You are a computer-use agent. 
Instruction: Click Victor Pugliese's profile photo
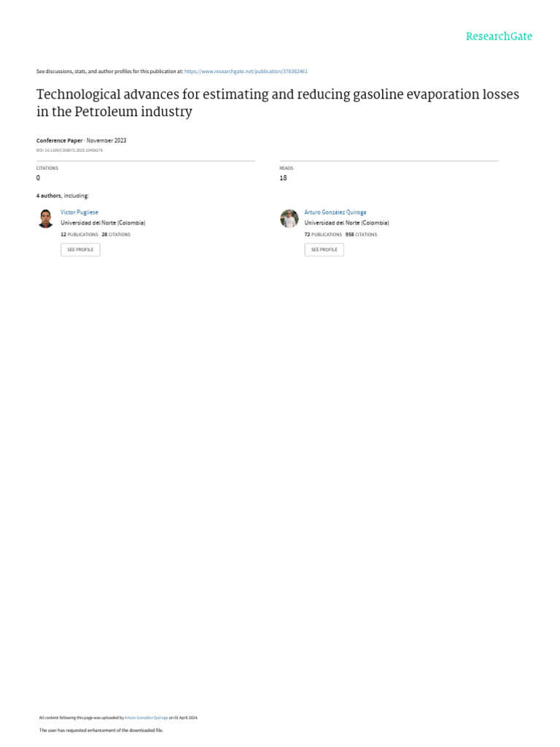click(x=46, y=219)
